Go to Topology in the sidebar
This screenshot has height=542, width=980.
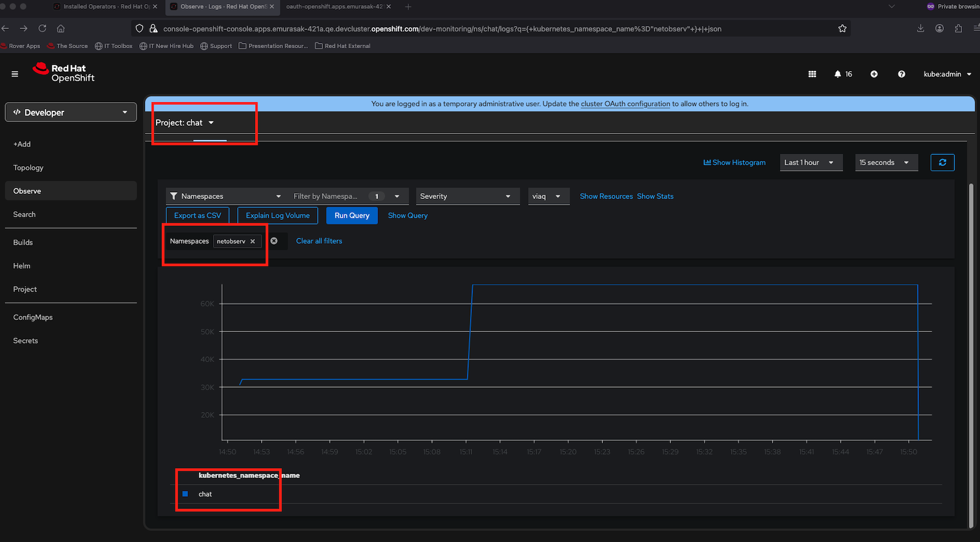(28, 168)
